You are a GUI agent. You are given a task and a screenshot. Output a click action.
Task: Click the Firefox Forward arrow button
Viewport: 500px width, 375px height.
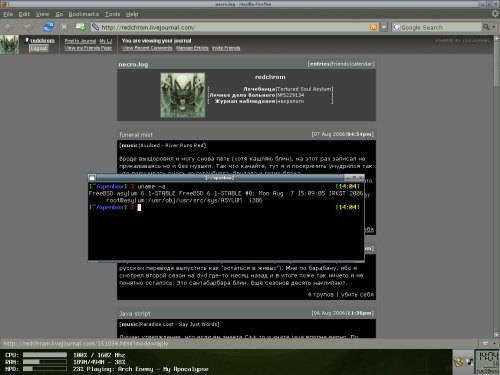pos(28,27)
